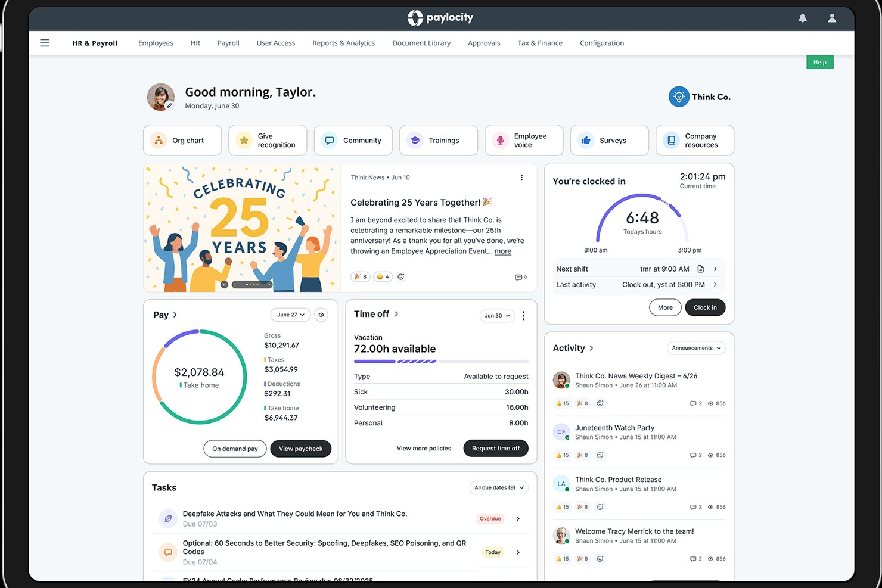
Task: Add a reaction to the anniversary post
Action: (x=400, y=276)
